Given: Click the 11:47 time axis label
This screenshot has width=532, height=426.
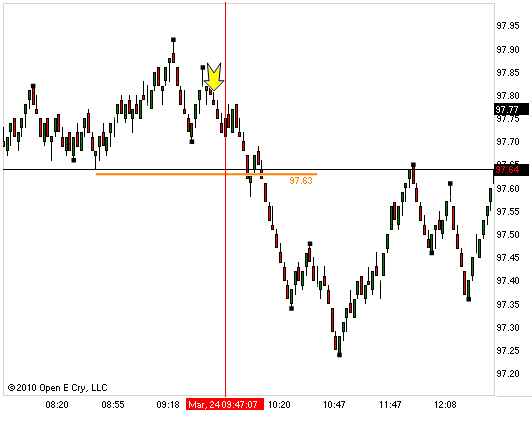Looking at the screenshot, I should pyautogui.click(x=390, y=405).
